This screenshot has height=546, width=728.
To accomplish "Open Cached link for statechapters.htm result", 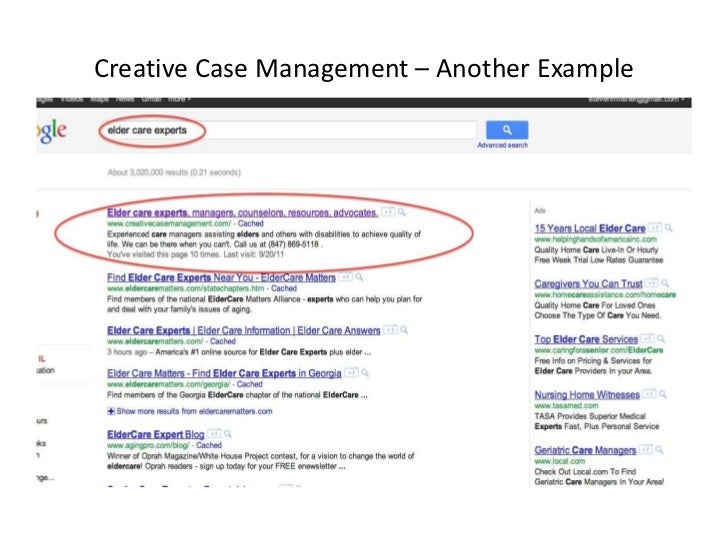I will (x=284, y=288).
